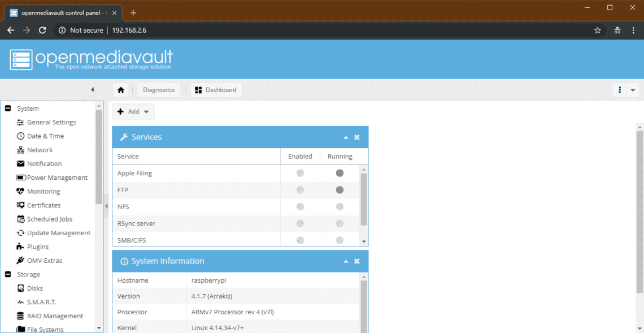Click RSync server running indicator

tap(340, 224)
